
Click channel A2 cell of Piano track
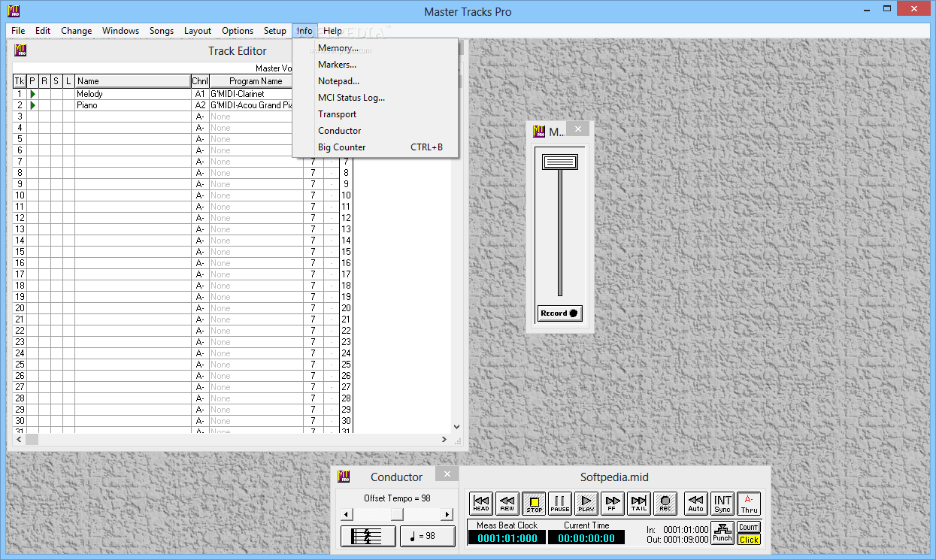pyautogui.click(x=200, y=105)
